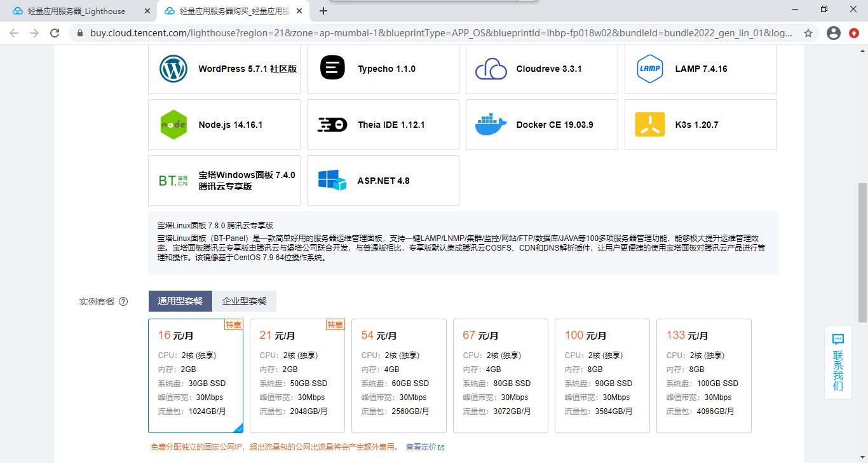The width and height of the screenshot is (868, 463).
Task: Click the Node.js green hexagon icon
Action: click(173, 125)
